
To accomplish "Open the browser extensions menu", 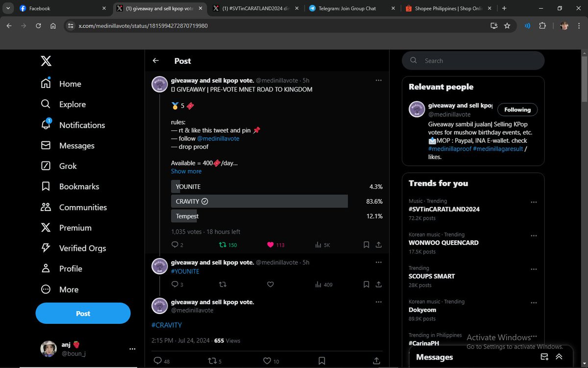I will tap(542, 26).
